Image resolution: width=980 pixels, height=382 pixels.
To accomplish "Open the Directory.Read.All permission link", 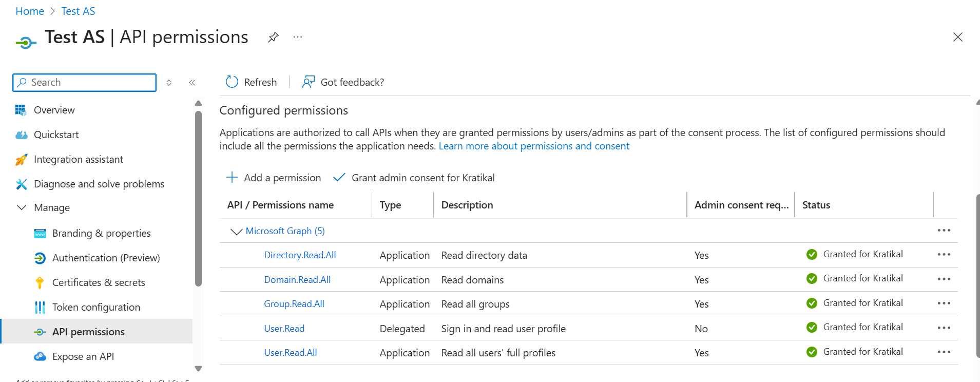I will (x=300, y=255).
